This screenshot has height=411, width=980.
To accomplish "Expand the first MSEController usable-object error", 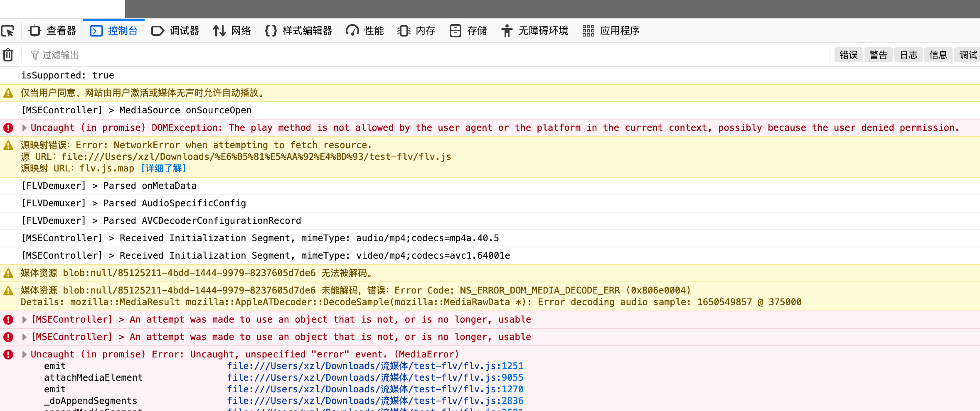I will [x=24, y=319].
